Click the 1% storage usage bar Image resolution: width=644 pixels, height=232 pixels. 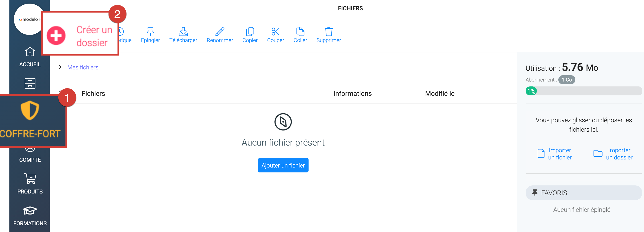pos(583,91)
